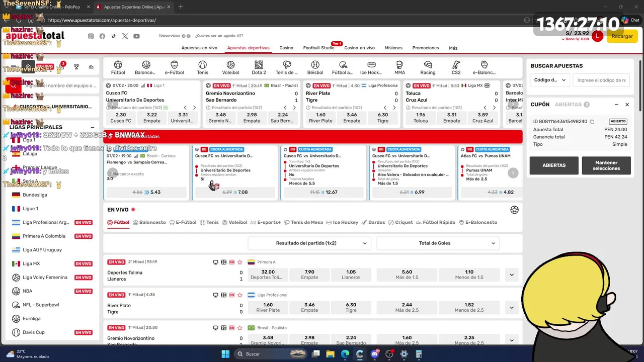This screenshot has width=644, height=362.
Task: Favorite the Deportes Tolima vs Llaneros match
Action: point(240,262)
